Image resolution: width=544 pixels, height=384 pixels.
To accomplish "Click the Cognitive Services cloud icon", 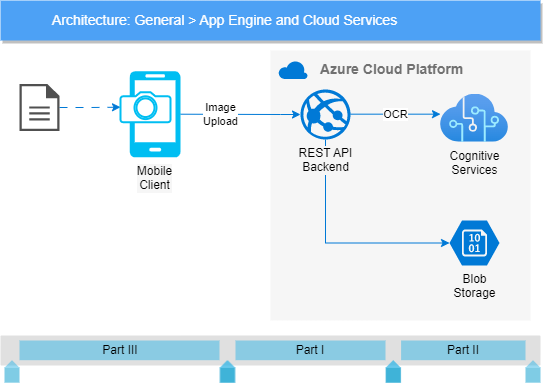I will [x=474, y=118].
